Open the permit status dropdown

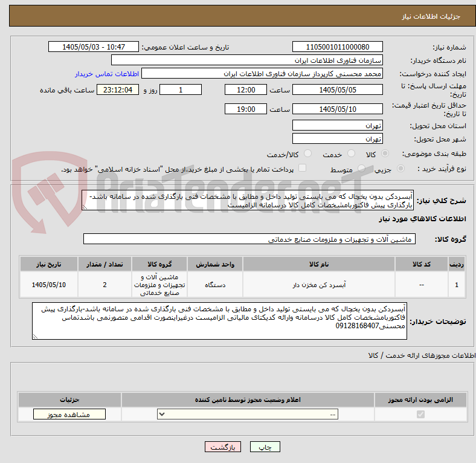click(x=248, y=414)
